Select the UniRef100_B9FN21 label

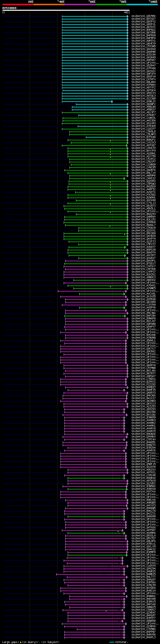tap(143, 30)
